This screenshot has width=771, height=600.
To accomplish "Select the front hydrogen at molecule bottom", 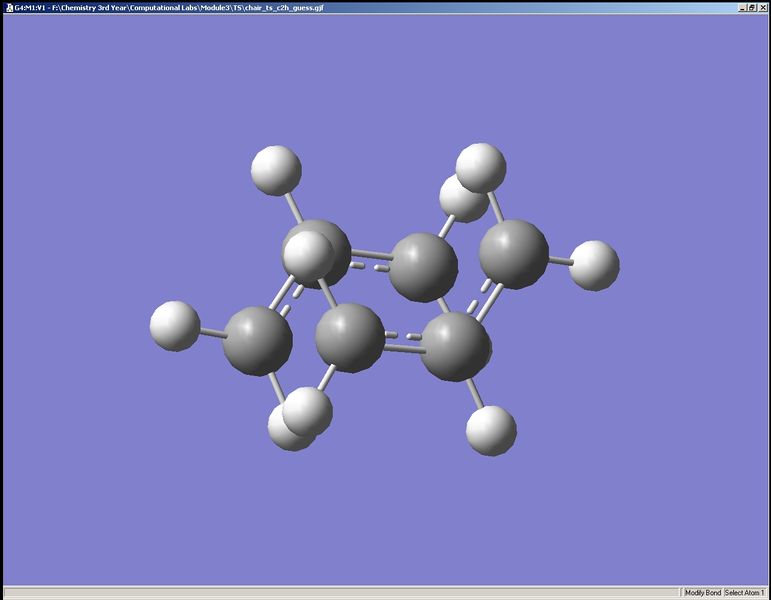I will (x=308, y=412).
